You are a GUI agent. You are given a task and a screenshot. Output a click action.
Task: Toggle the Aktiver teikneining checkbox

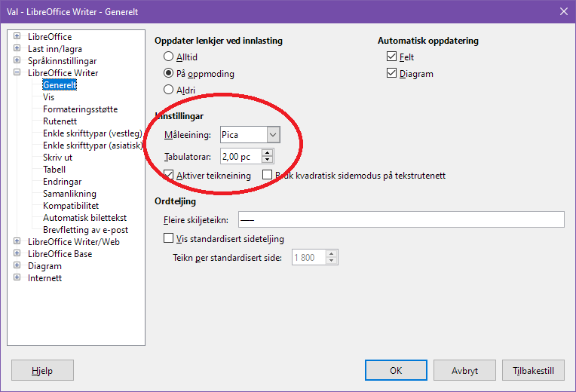click(169, 175)
